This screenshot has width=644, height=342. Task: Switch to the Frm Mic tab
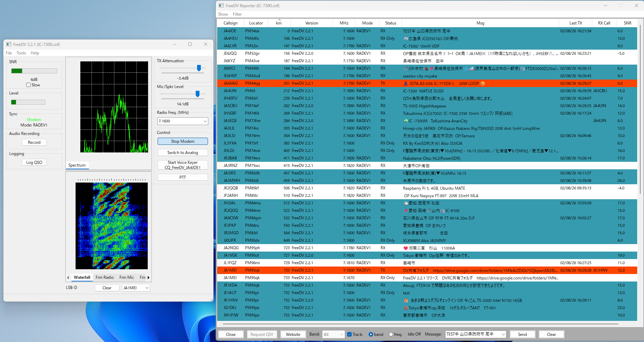127,277
